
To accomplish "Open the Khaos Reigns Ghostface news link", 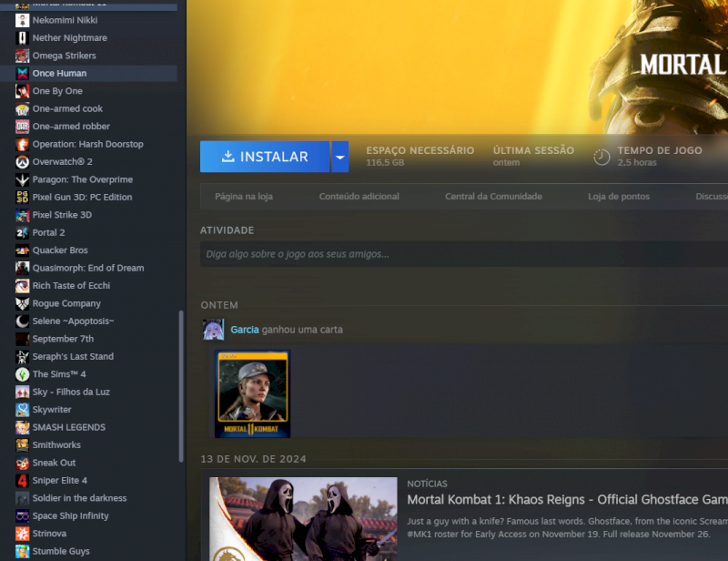I will coord(566,499).
